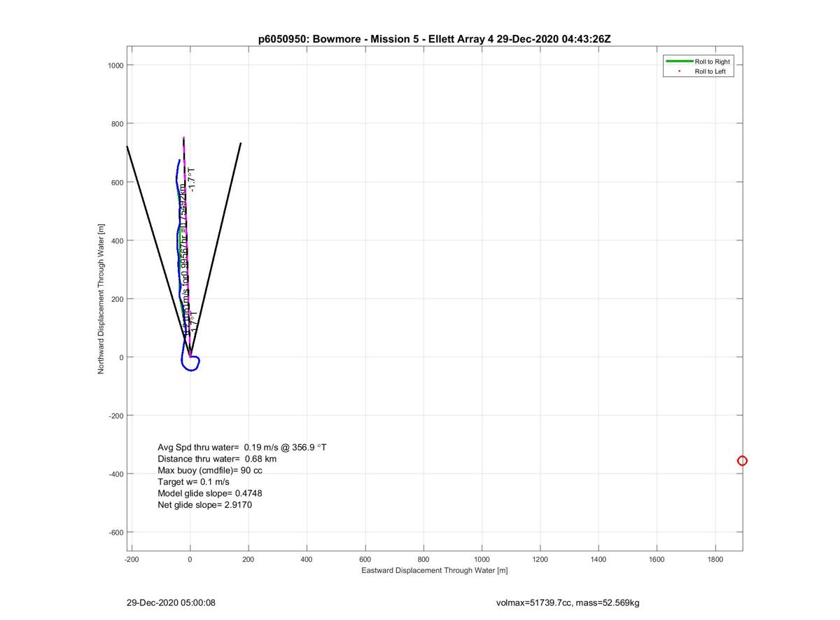Select the 'Roll to Left' legend label
Viewport: 840px width, 620px height.
point(710,71)
